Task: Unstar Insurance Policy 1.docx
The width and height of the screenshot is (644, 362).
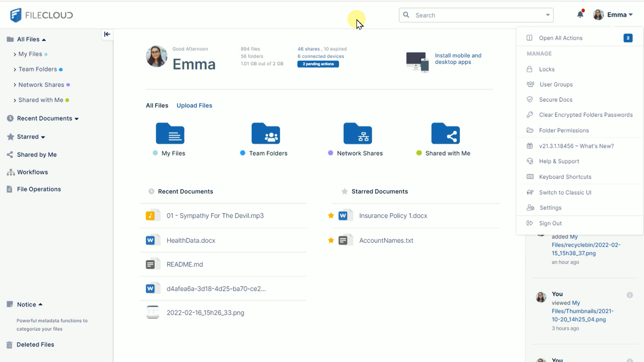Action: pyautogui.click(x=331, y=216)
